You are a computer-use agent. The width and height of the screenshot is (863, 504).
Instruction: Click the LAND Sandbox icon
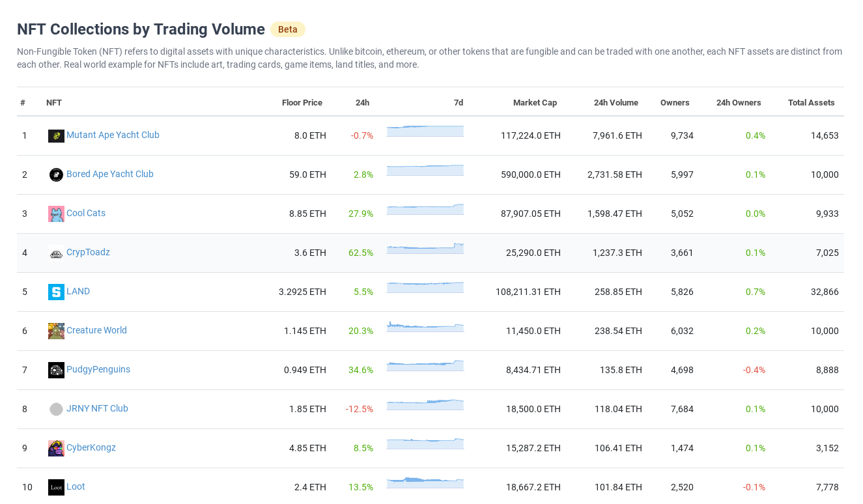click(56, 292)
